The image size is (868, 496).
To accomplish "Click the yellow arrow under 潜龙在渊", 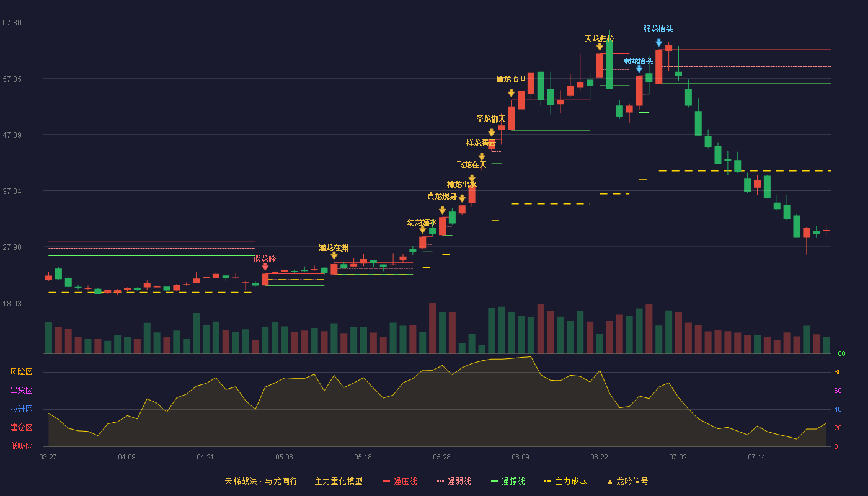I will [x=334, y=256].
